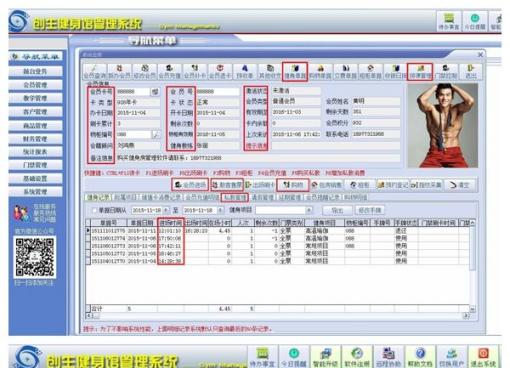This screenshot has height=368, width=510.
Task: Click the 指纹采集 fingerprint capture button
Action: pos(426,185)
